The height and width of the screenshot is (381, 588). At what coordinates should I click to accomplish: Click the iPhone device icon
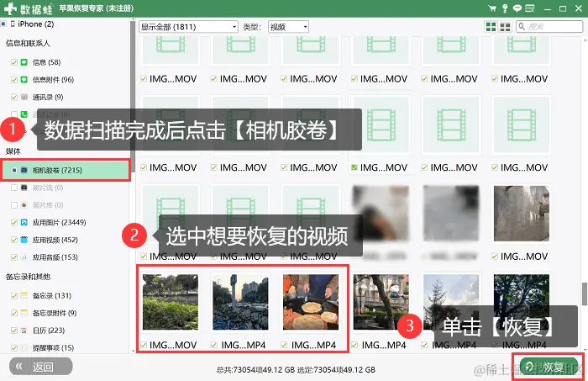13,24
